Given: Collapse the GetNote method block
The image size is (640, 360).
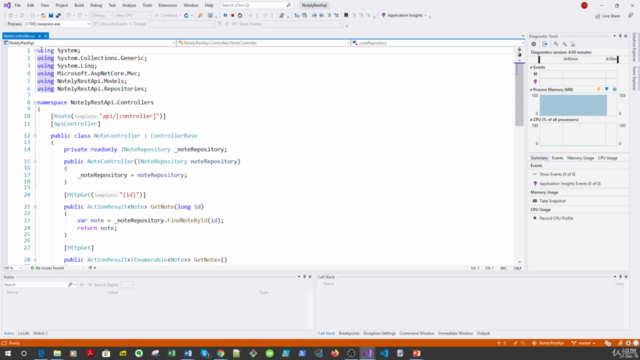Looking at the screenshot, I should click(35, 207).
